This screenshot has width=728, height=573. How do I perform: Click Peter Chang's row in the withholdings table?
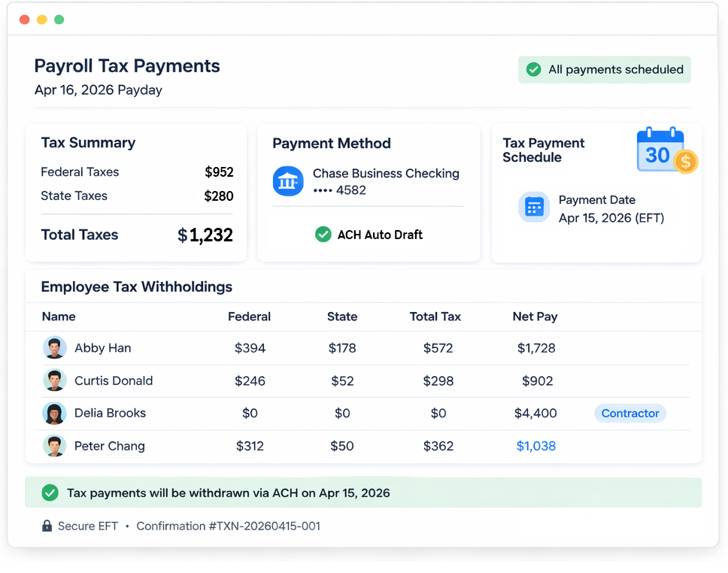tap(301, 446)
